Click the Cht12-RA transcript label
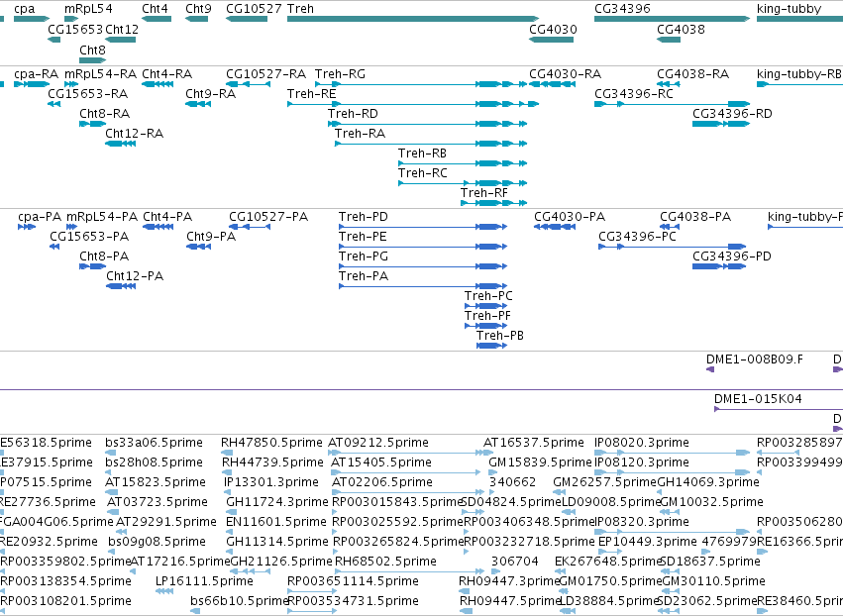The height and width of the screenshot is (616, 843). [135, 134]
